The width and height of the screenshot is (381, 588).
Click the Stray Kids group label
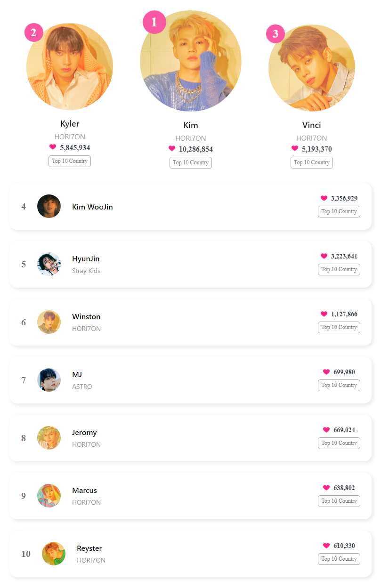point(86,271)
